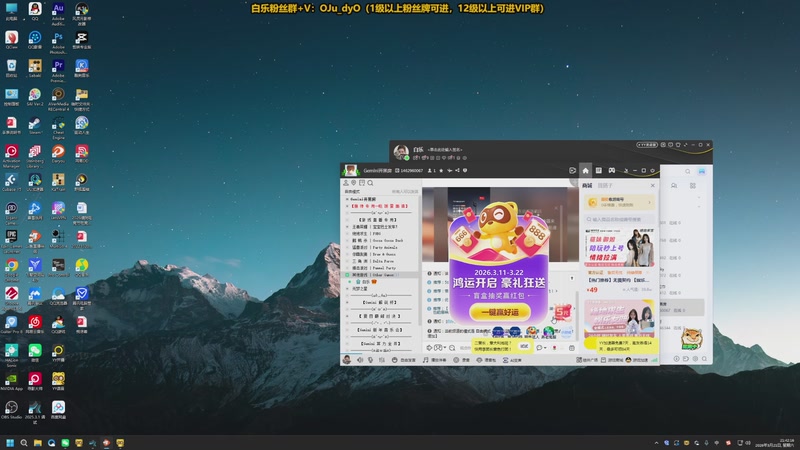This screenshot has height=450, width=800.
Task: Click the star favorite icon beside the channel ID
Action: click(x=441, y=170)
